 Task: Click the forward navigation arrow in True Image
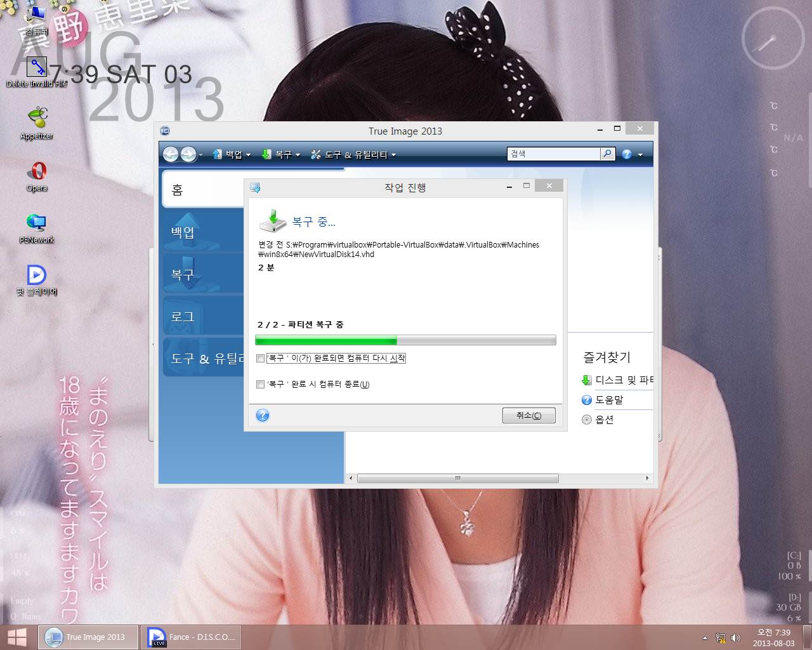coord(188,154)
